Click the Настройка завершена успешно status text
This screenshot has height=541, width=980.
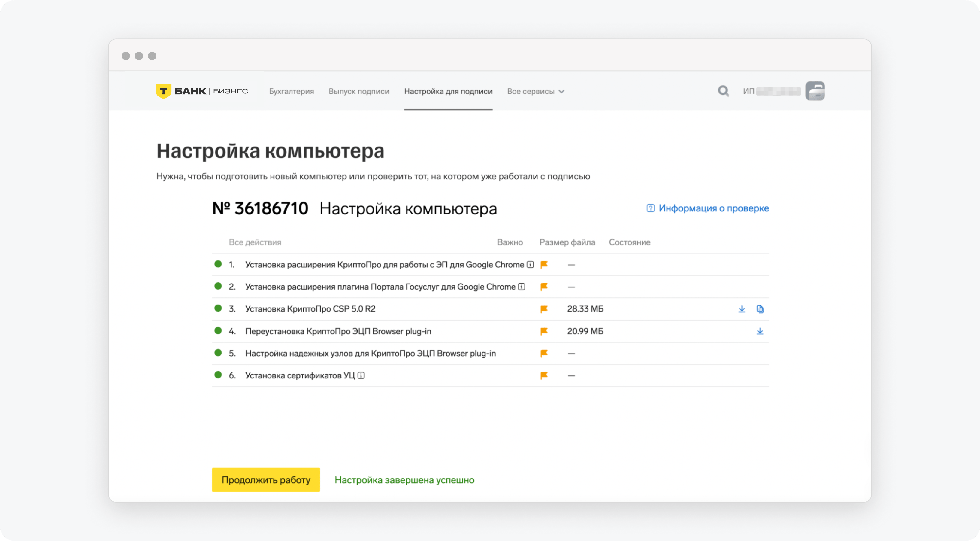pyautogui.click(x=404, y=480)
